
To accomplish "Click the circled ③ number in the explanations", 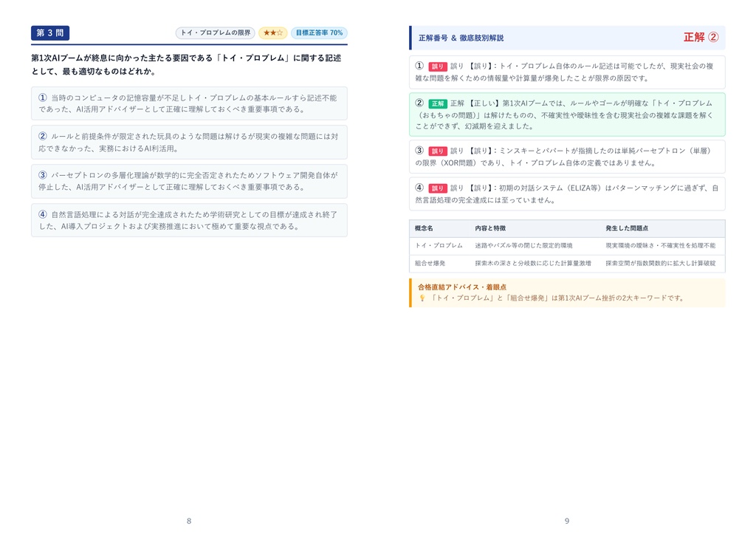I will pos(419,150).
